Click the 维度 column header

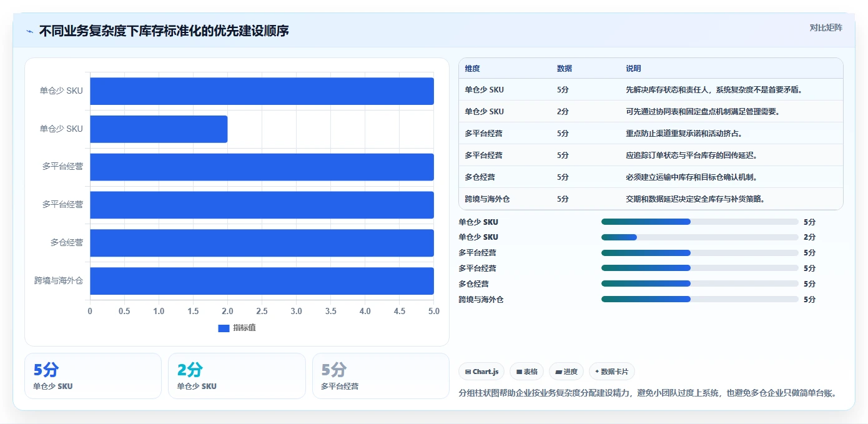473,69
